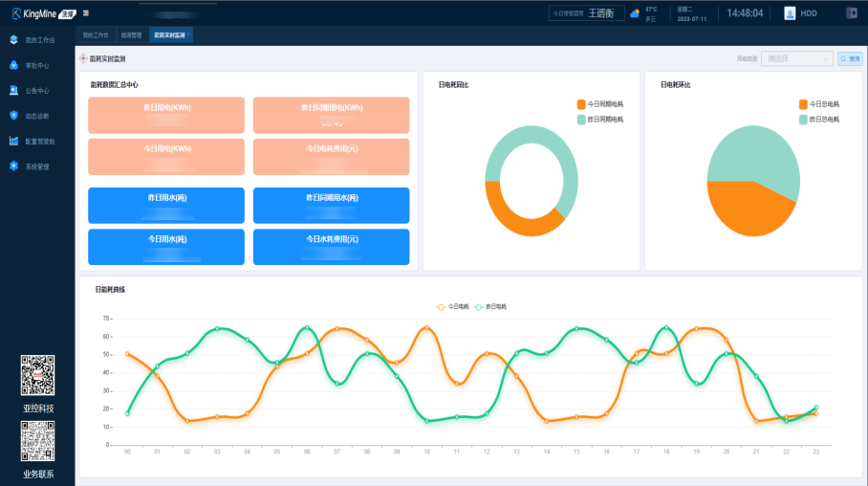Click the 查询 search button
The width and height of the screenshot is (868, 486).
(x=850, y=58)
